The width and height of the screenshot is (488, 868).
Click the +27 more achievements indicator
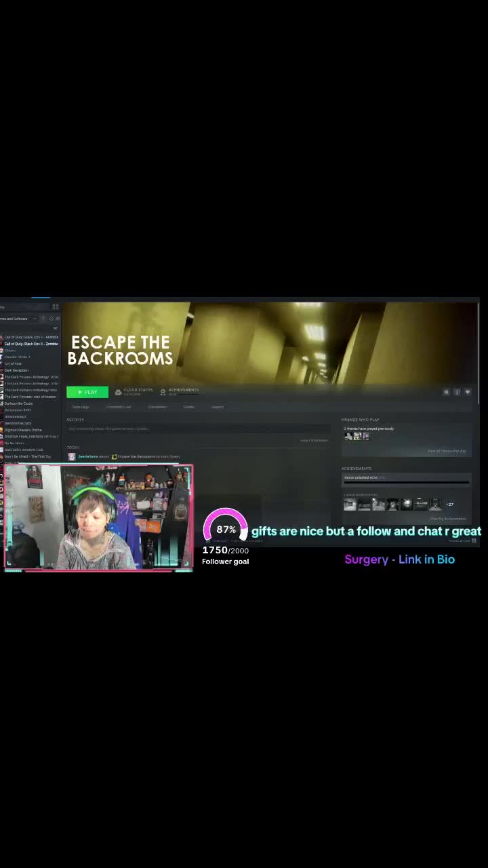449,504
